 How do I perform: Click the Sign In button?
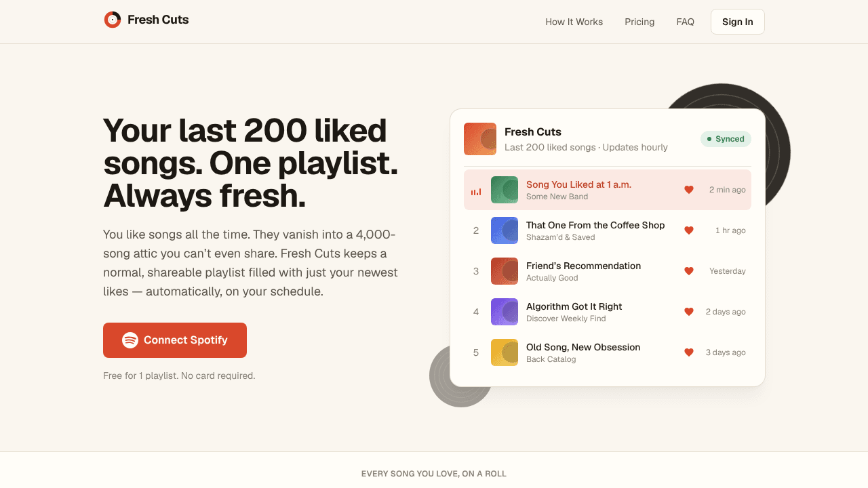coord(738,22)
